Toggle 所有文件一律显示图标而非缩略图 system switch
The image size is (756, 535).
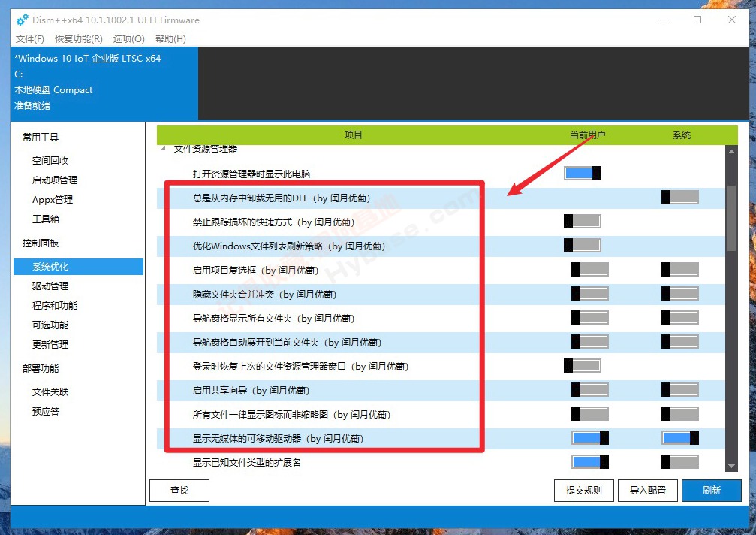click(x=680, y=413)
